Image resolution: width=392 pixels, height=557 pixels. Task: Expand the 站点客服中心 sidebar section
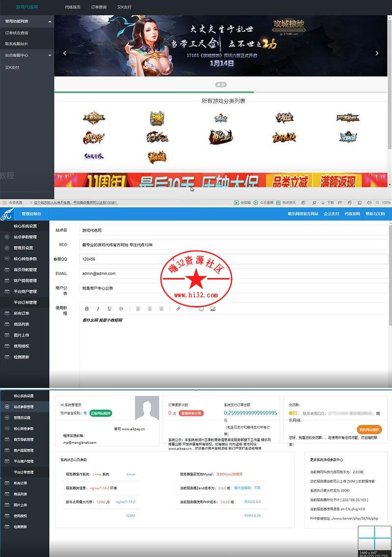point(50,56)
